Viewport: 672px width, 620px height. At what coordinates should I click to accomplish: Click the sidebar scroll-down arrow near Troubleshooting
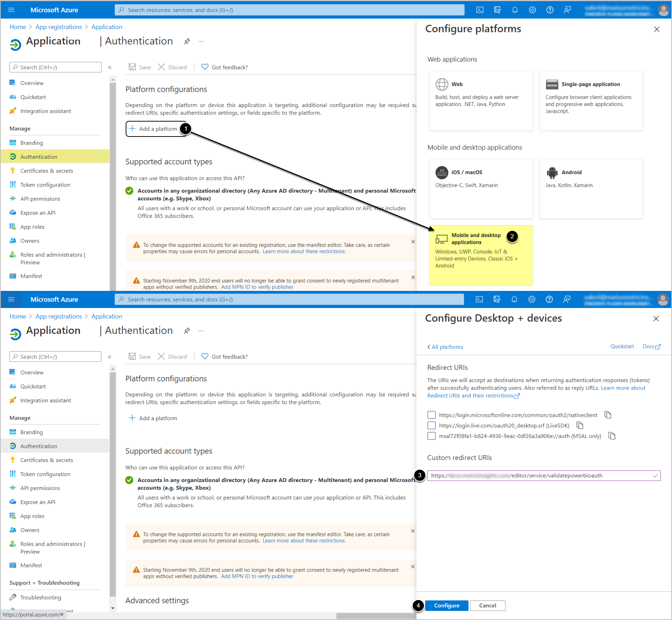[x=113, y=608]
